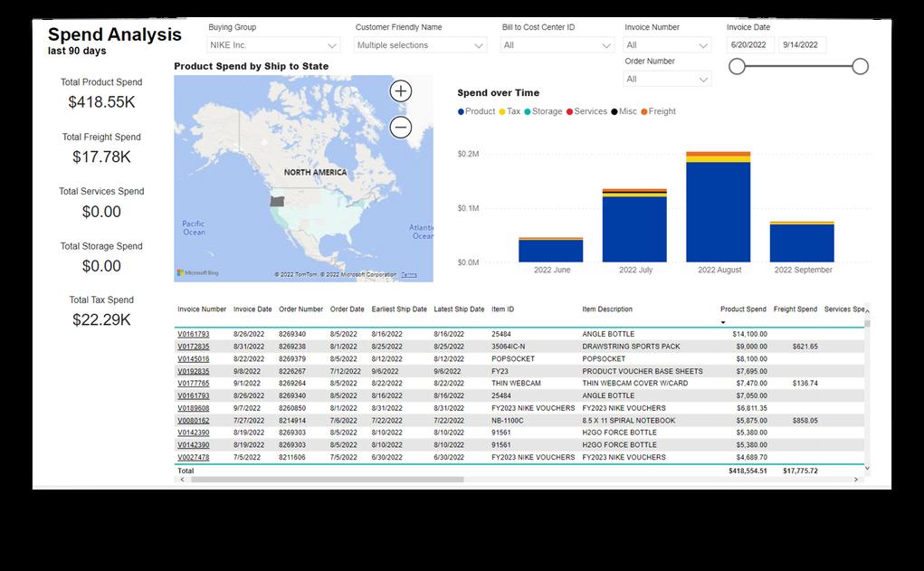The width and height of the screenshot is (924, 571).
Task: Toggle the Freight legend item
Action: click(658, 111)
